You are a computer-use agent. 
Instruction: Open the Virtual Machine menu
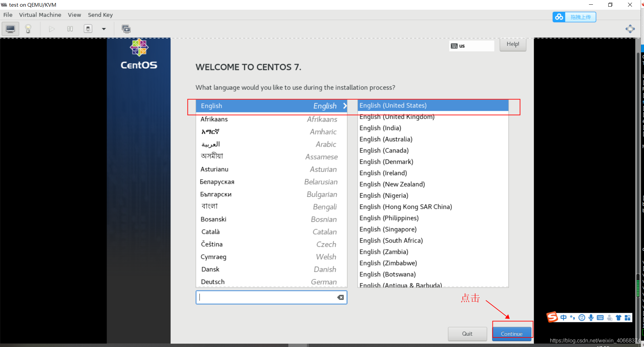click(x=40, y=15)
